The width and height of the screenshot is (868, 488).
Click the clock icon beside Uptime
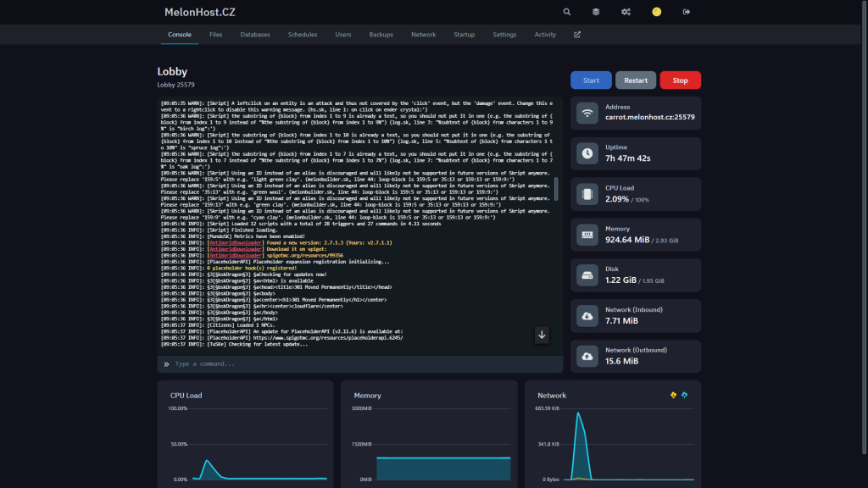click(x=587, y=153)
